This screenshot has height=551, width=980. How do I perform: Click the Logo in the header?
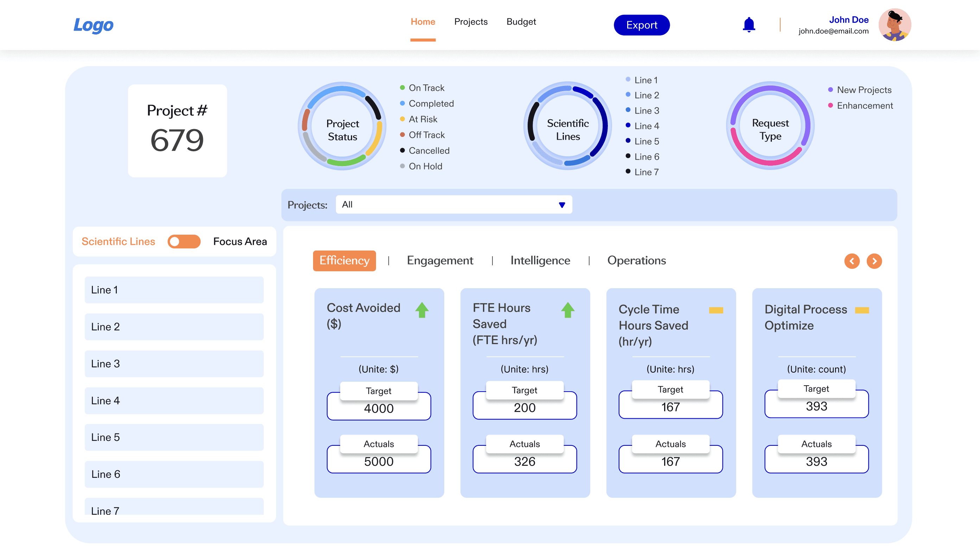pyautogui.click(x=93, y=25)
